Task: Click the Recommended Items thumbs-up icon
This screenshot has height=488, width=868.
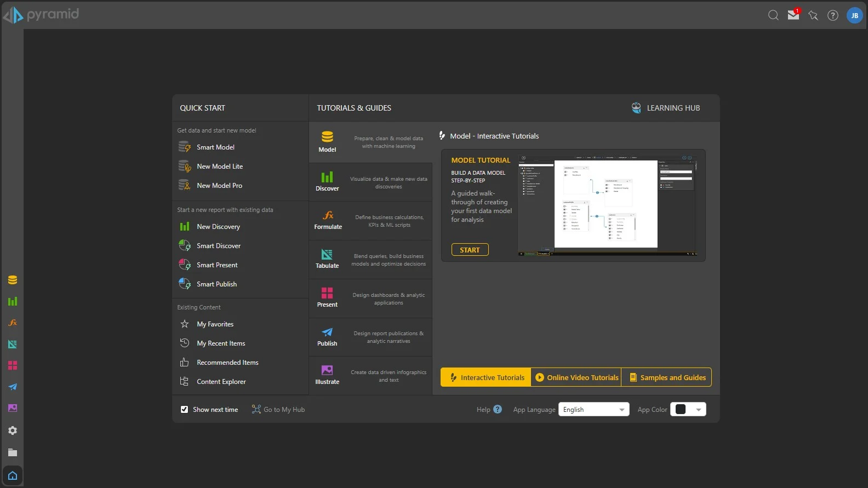Action: (x=185, y=362)
